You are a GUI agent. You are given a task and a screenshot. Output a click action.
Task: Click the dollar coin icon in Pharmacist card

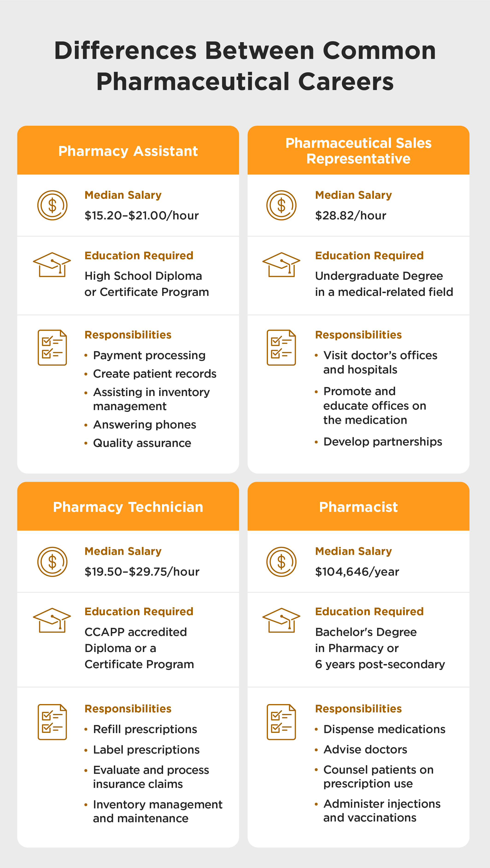point(281,562)
